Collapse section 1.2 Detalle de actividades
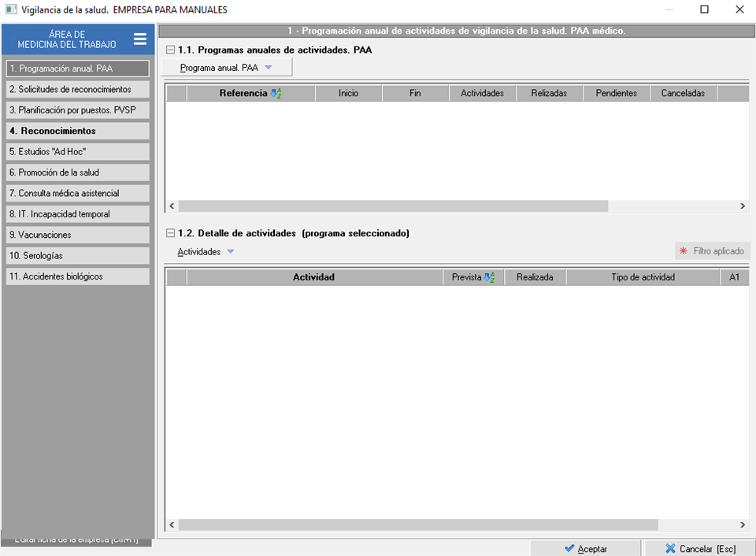This screenshot has height=556, width=756. click(x=170, y=233)
